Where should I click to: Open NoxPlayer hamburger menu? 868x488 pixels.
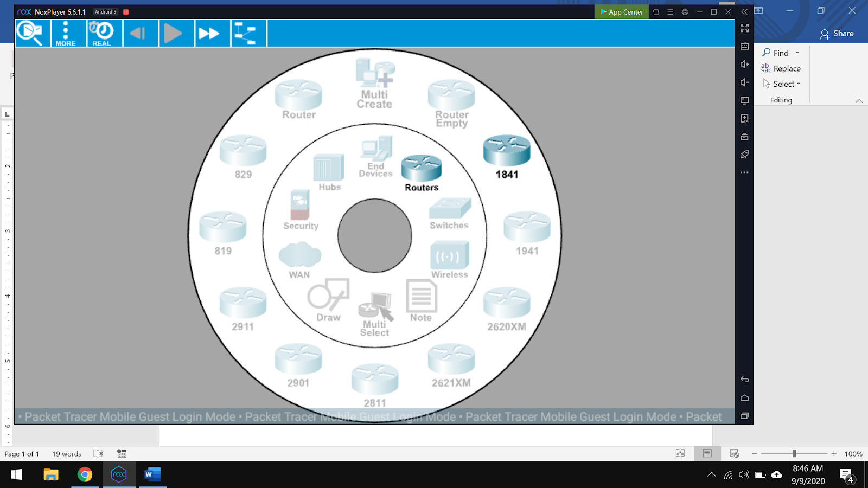pos(670,12)
